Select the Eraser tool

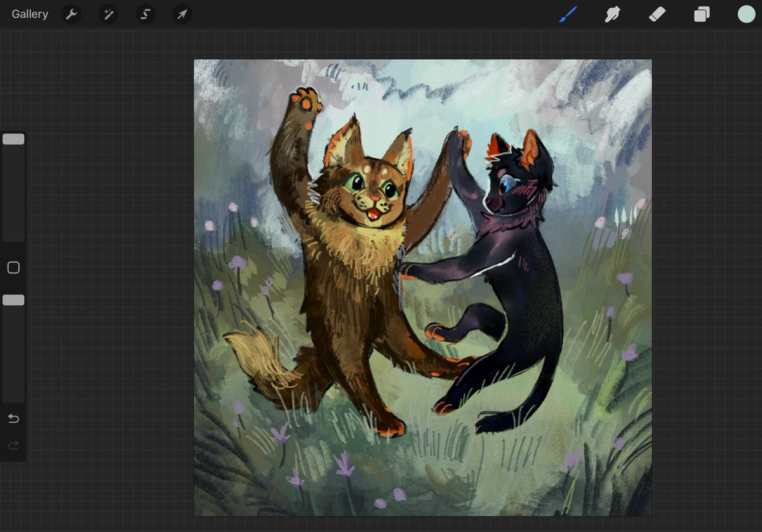tap(657, 14)
